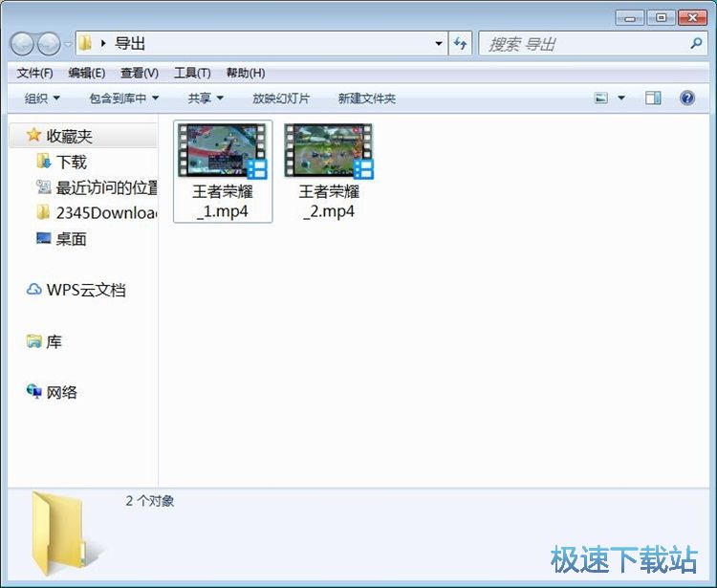The height and width of the screenshot is (588, 717).
Task: Open the address bar history dropdown
Action: click(439, 44)
